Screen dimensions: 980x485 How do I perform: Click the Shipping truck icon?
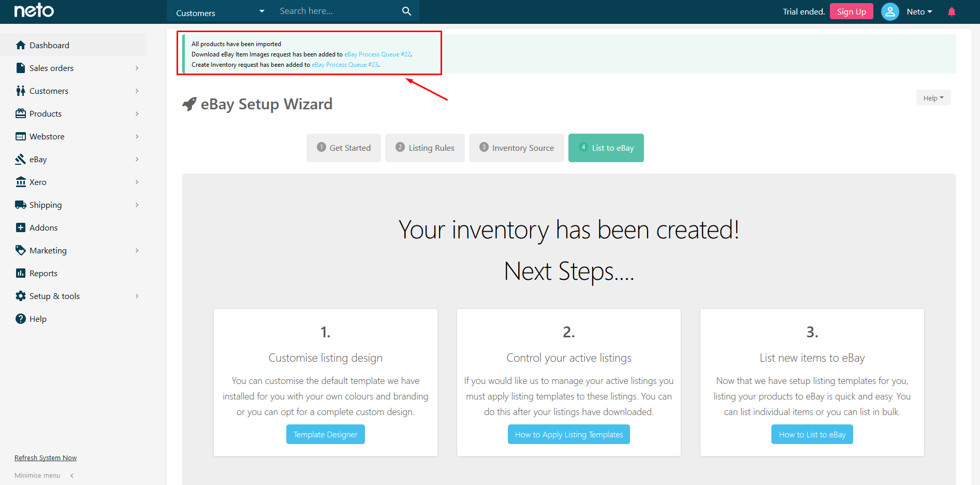point(21,205)
